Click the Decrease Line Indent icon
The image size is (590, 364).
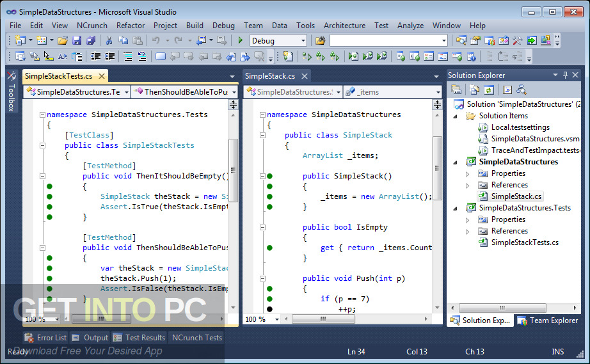click(95, 57)
